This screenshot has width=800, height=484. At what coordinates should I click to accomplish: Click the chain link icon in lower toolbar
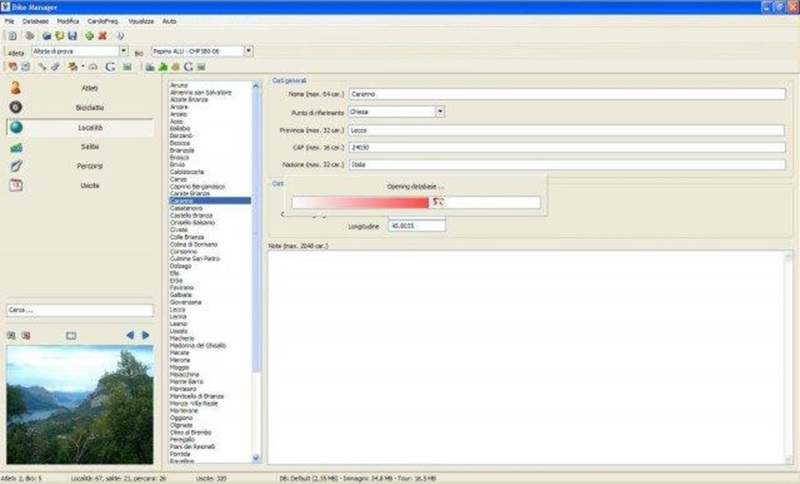tap(55, 67)
